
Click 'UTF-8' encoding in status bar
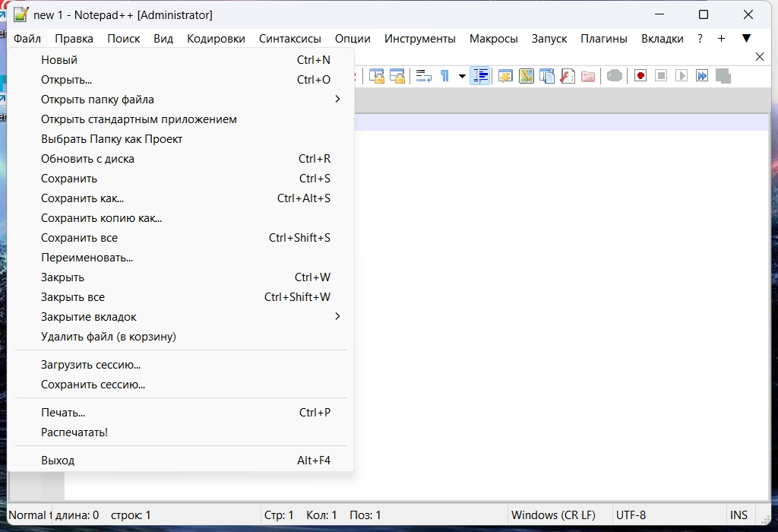pyautogui.click(x=669, y=515)
